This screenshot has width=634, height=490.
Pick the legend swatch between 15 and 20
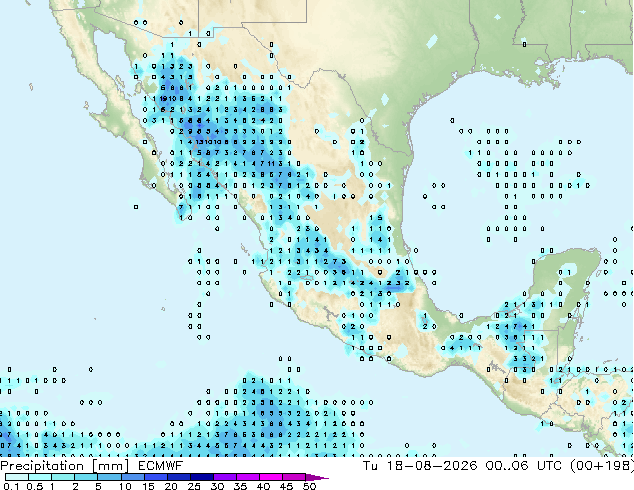pos(155,477)
